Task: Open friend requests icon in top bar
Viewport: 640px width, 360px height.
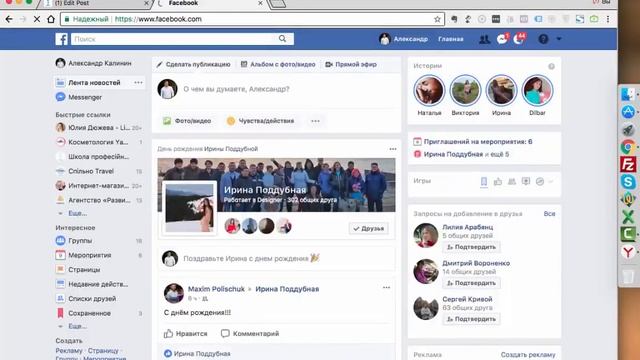Action: pyautogui.click(x=484, y=39)
